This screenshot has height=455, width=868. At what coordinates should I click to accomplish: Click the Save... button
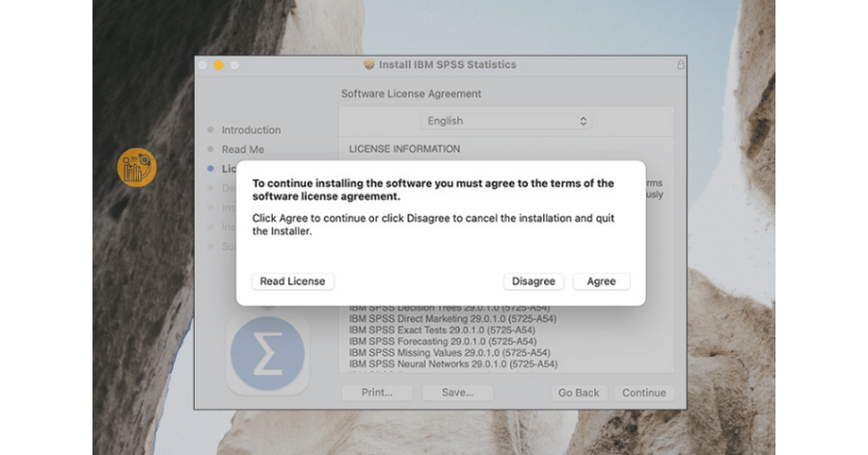457,392
